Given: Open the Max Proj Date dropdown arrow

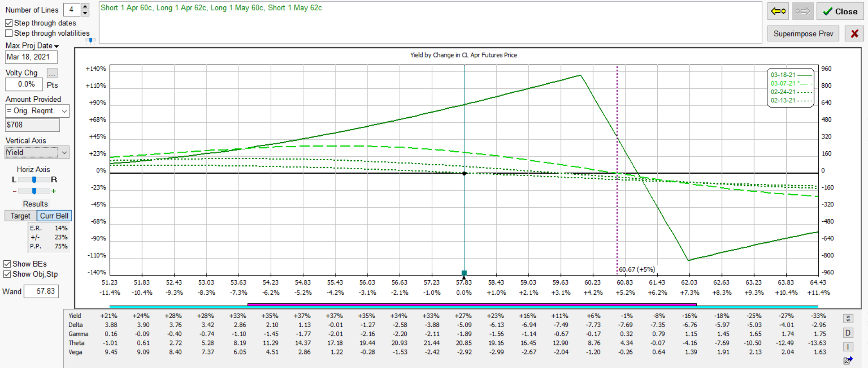Looking at the screenshot, I should pyautogui.click(x=57, y=46).
